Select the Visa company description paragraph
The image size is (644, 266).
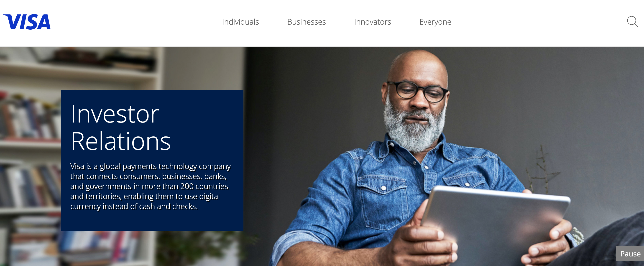click(151, 186)
